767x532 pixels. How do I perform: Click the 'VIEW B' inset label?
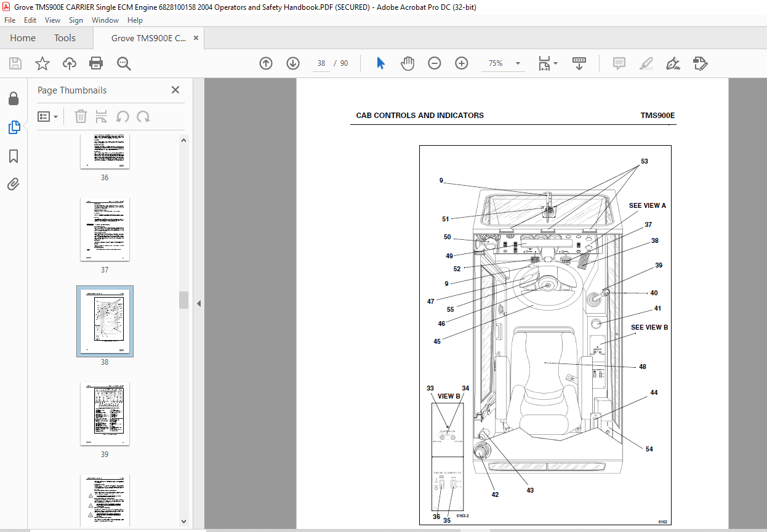tap(449, 396)
